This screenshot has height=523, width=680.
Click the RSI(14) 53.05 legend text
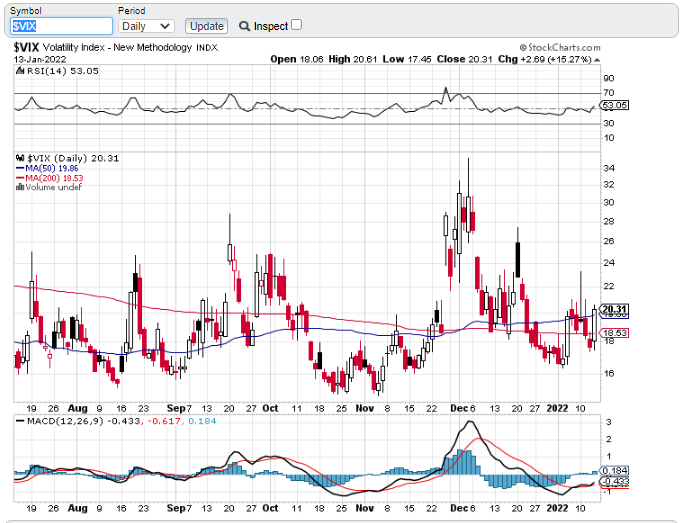tap(63, 71)
